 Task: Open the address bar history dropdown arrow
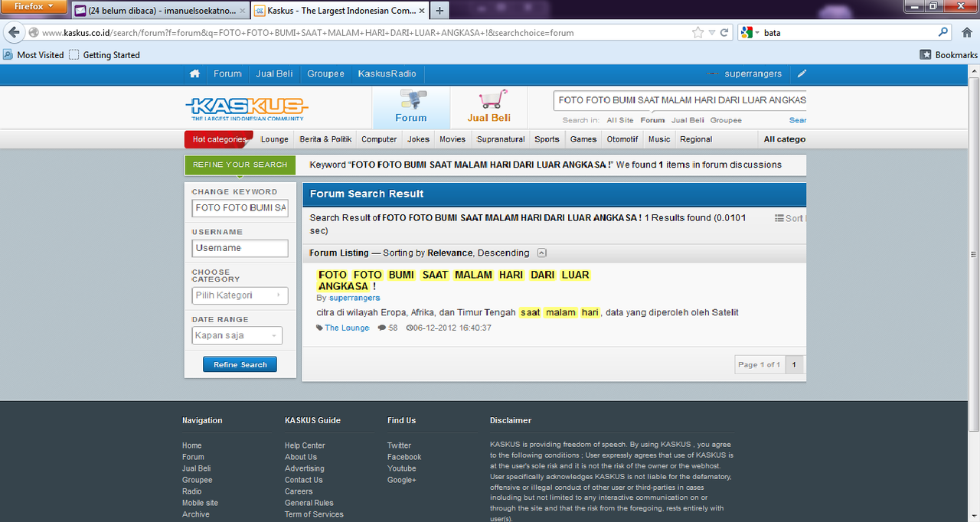point(712,33)
